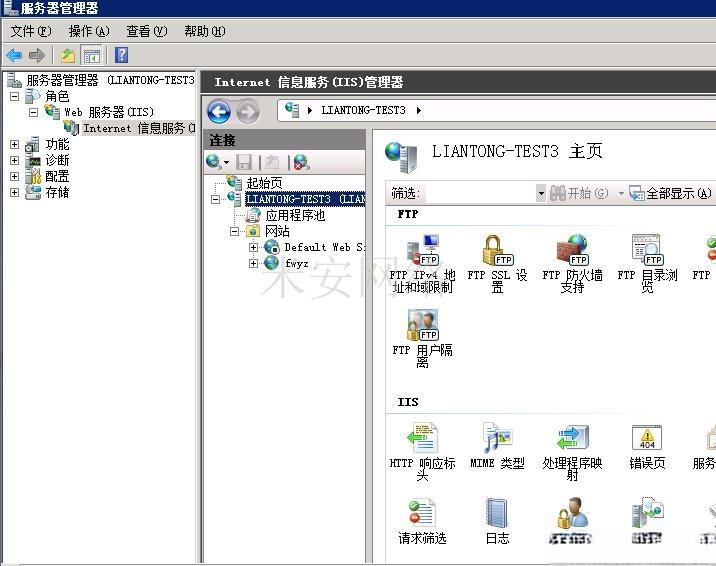Screen dimensions: 716x566
Task: Select LIANTONG-TEST3 server in connections tree
Action: coord(305,199)
